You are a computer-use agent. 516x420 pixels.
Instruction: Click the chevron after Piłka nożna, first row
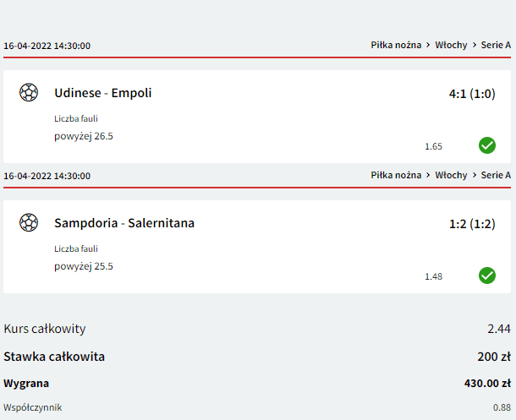(x=428, y=45)
